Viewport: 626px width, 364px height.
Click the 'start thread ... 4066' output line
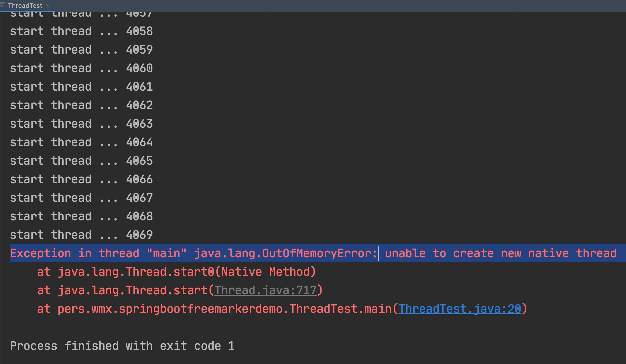pyautogui.click(x=81, y=179)
